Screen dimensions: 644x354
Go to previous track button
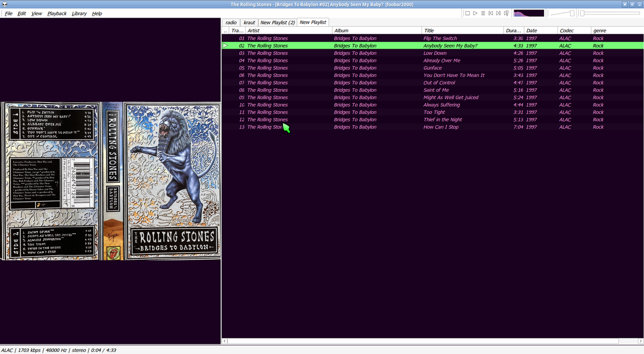point(491,13)
